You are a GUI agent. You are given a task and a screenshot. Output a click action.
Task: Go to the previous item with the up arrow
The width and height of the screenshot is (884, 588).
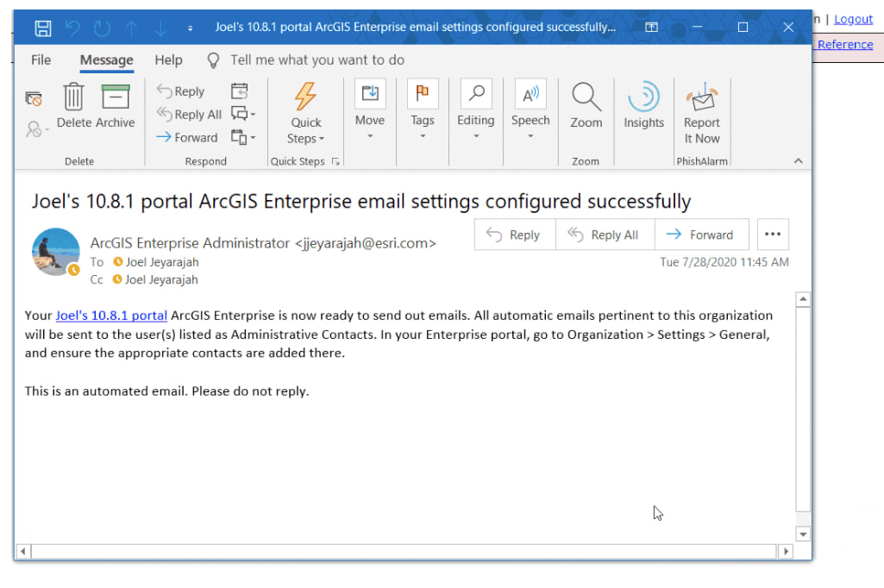131,28
